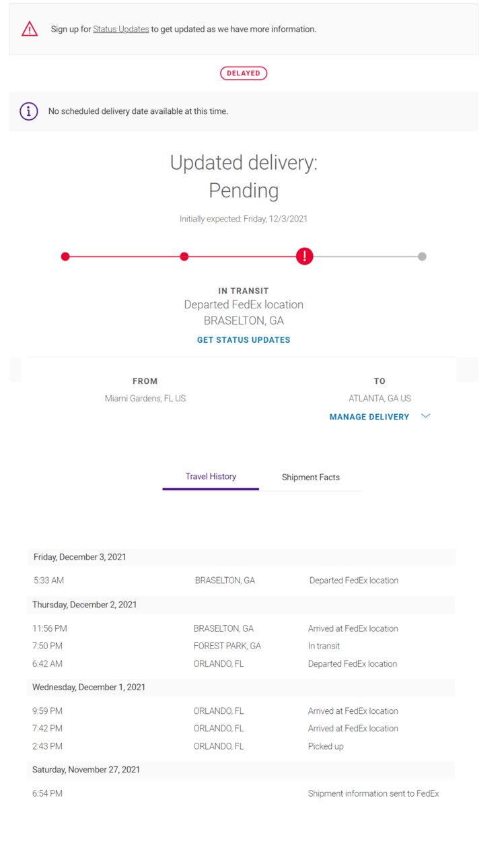Click GET STATUS UPDATES link
This screenshot has height=862, width=504.
pyautogui.click(x=244, y=340)
